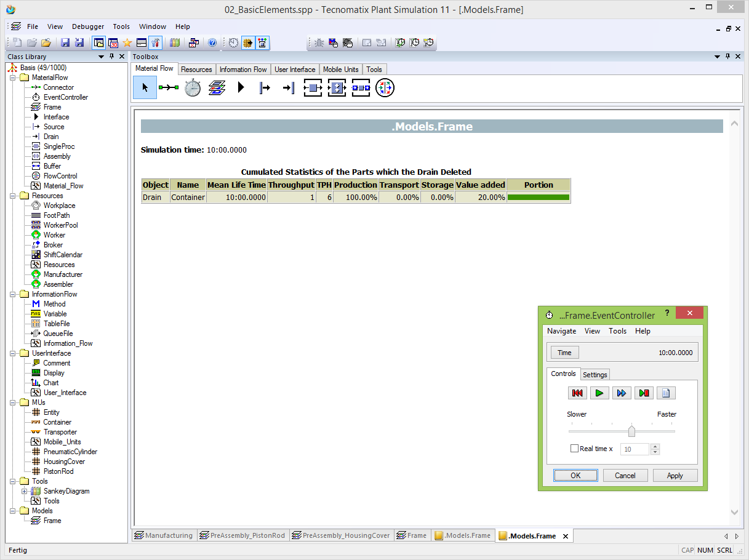
Task: Click the green Portion bar in Drain row
Action: 539,198
